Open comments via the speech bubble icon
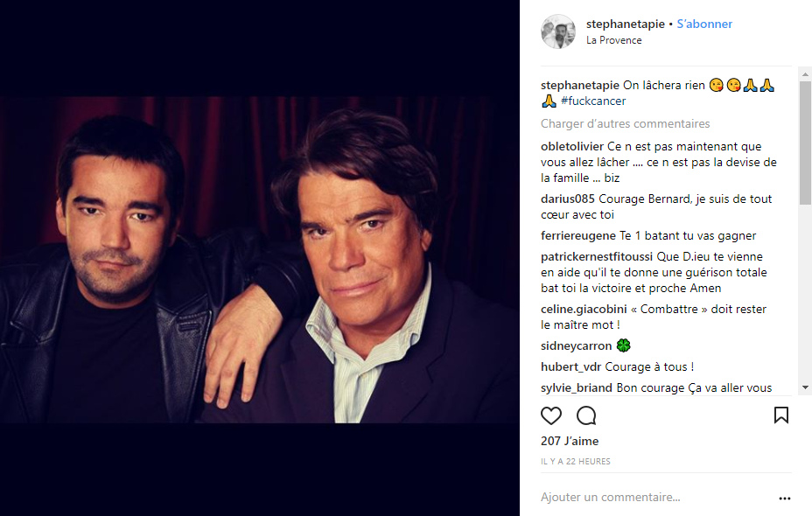This screenshot has width=812, height=516. (x=586, y=415)
